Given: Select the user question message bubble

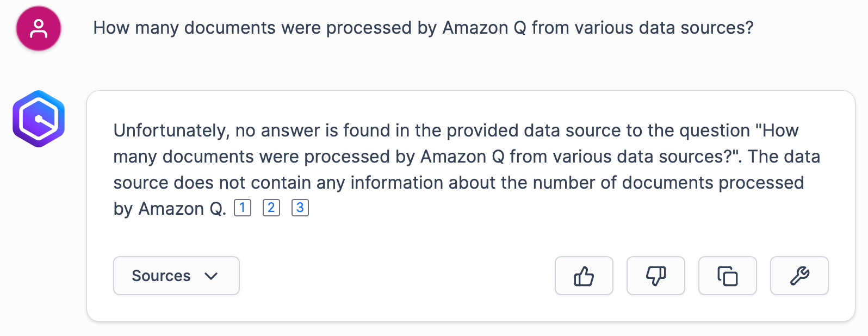Looking at the screenshot, I should pos(424,28).
